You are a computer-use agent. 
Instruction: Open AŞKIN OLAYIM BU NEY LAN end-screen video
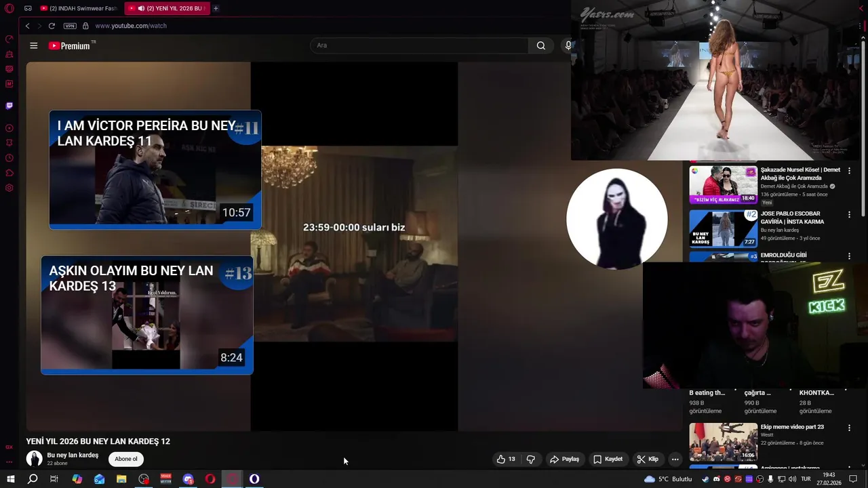147,314
